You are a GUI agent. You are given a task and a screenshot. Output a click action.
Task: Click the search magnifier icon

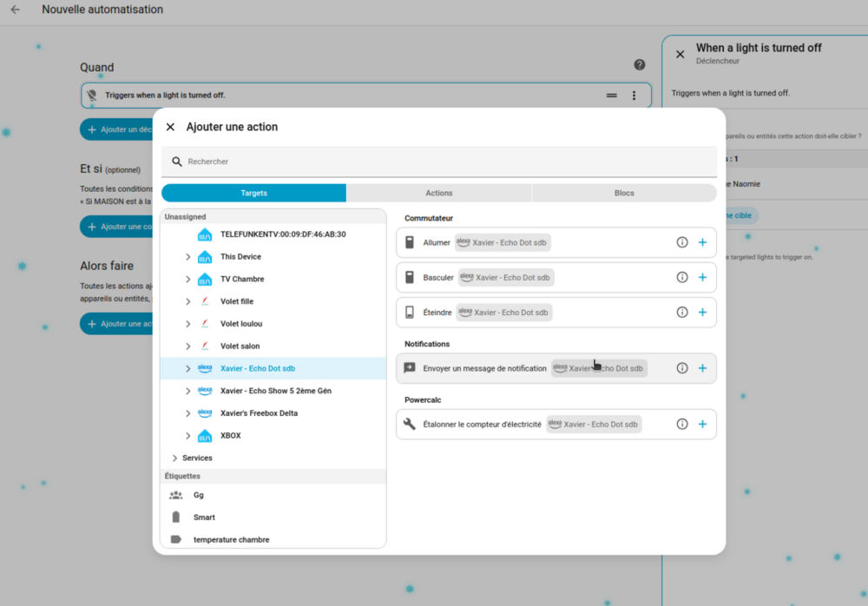(176, 161)
